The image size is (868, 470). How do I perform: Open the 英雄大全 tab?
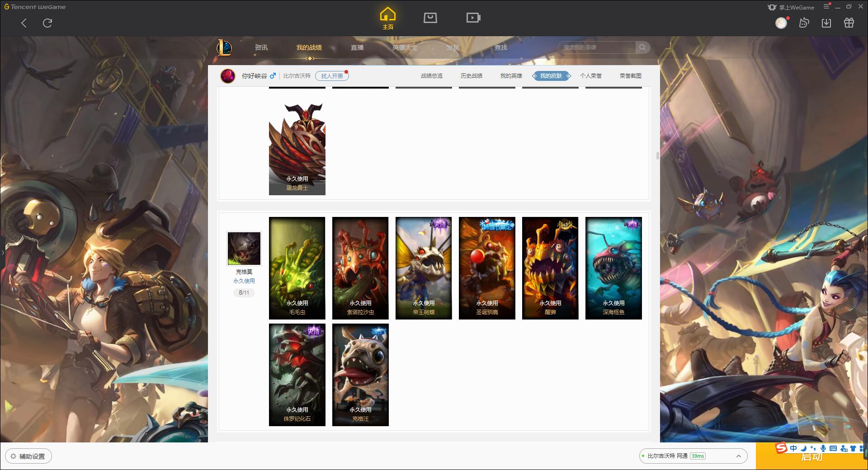pyautogui.click(x=405, y=47)
